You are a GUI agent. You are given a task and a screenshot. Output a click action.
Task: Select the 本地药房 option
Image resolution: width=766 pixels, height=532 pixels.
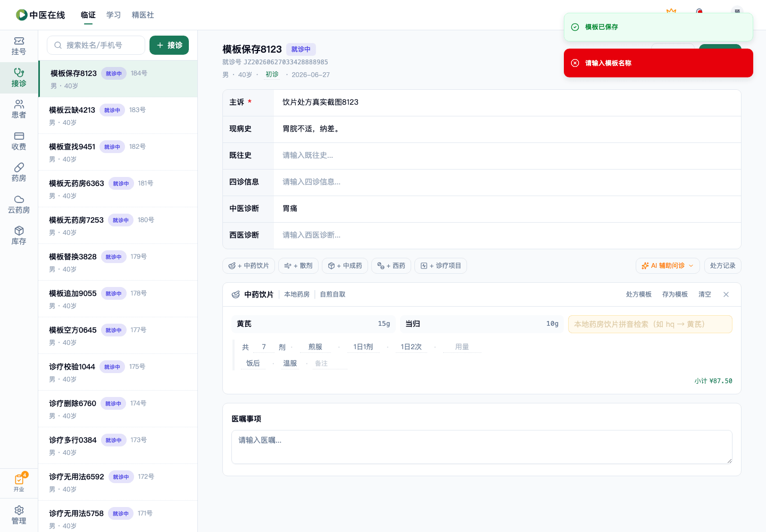[297, 294]
